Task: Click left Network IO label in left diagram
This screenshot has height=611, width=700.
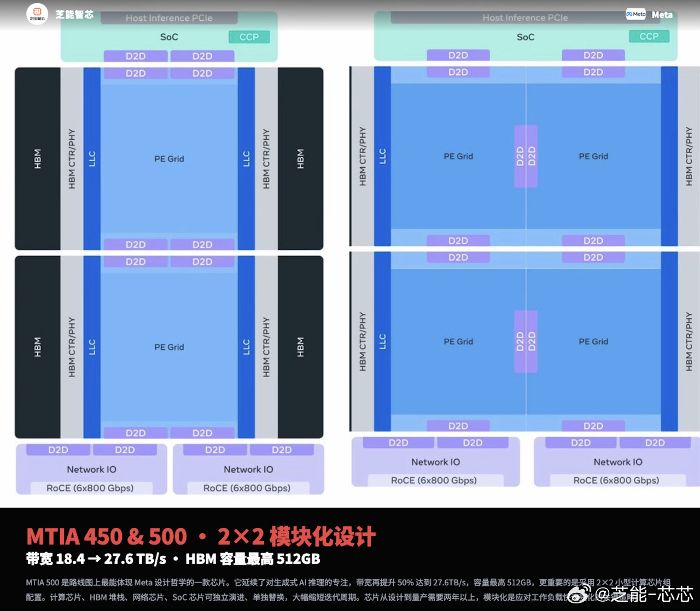Action: [x=91, y=469]
